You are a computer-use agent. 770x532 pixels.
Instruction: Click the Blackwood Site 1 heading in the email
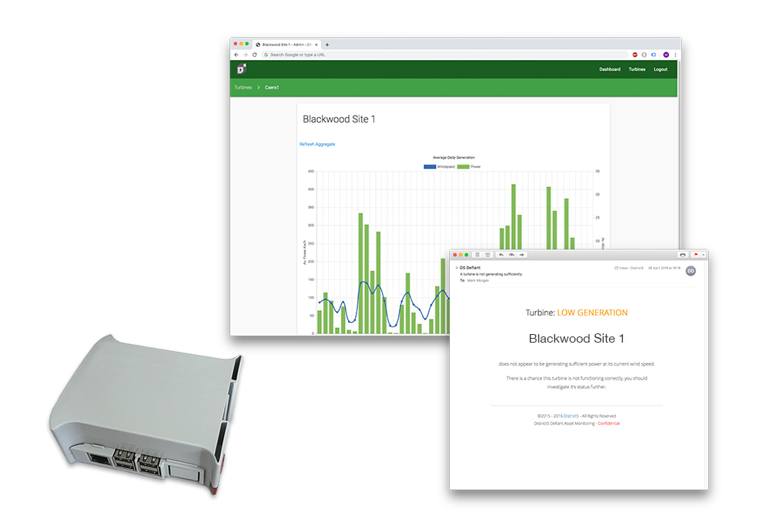click(x=577, y=339)
